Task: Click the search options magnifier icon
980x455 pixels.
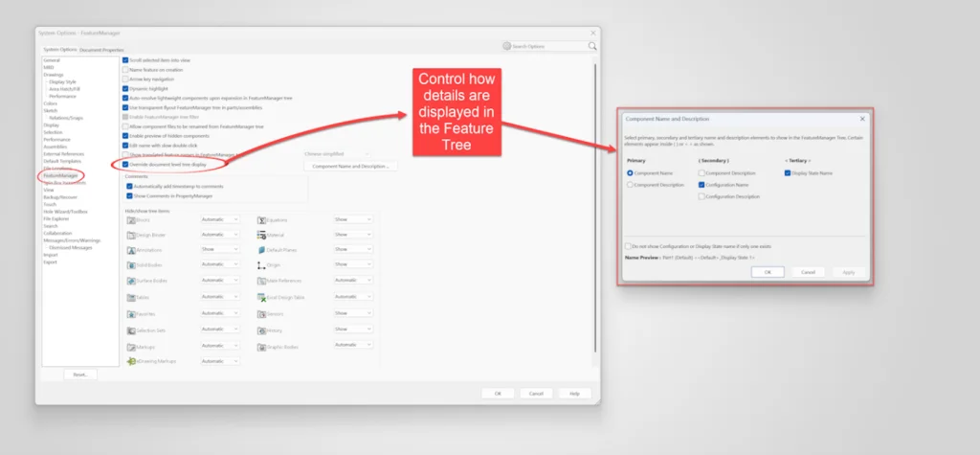Action: (x=591, y=46)
